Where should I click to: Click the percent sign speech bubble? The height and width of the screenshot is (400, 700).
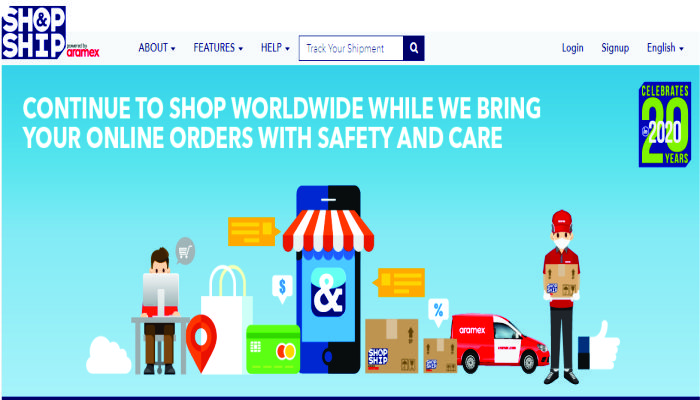click(x=438, y=311)
